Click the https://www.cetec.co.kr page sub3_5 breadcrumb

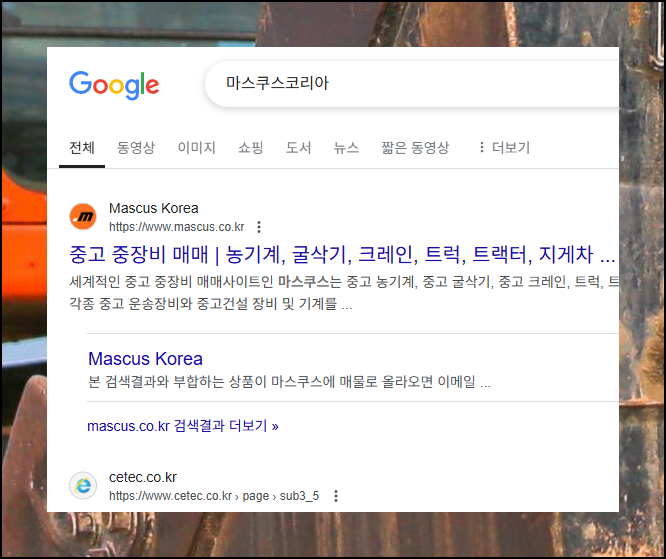click(x=214, y=496)
